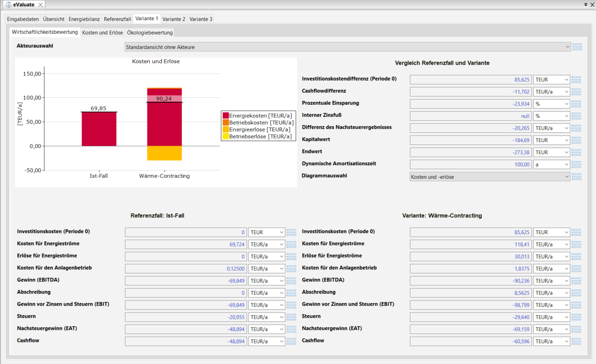Click the list icon for Wärme-Contracting Erlöse für Energieströme

pyautogui.click(x=576, y=257)
